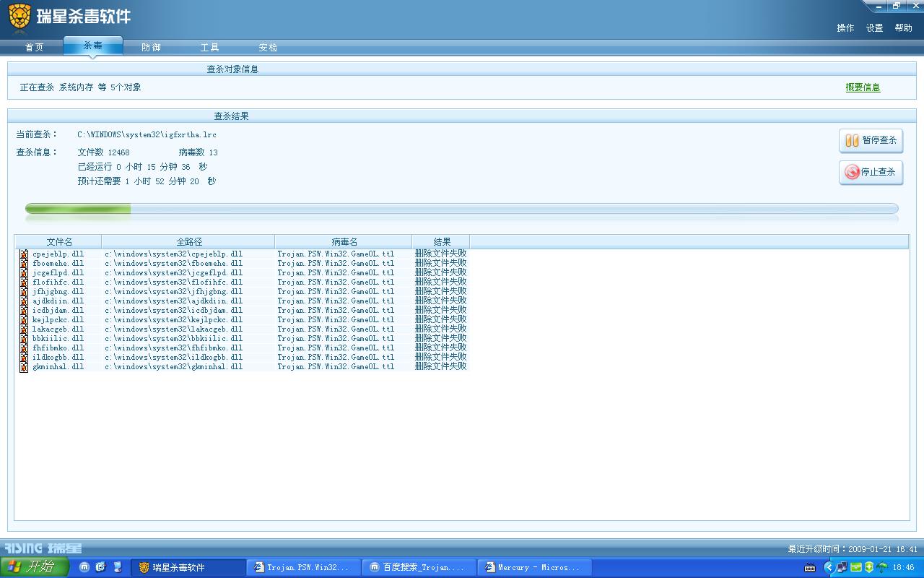Click the virus icon beside jcgeflpd.dll

tap(24, 273)
